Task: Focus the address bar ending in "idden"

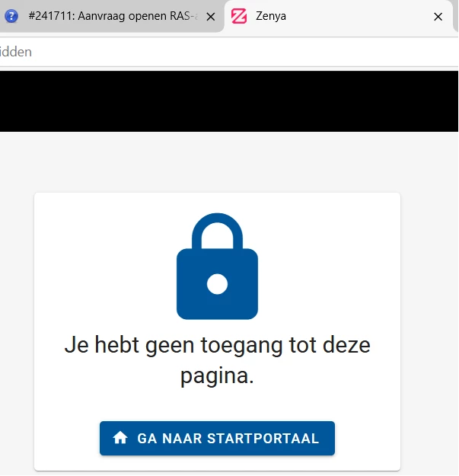Action: (x=228, y=52)
